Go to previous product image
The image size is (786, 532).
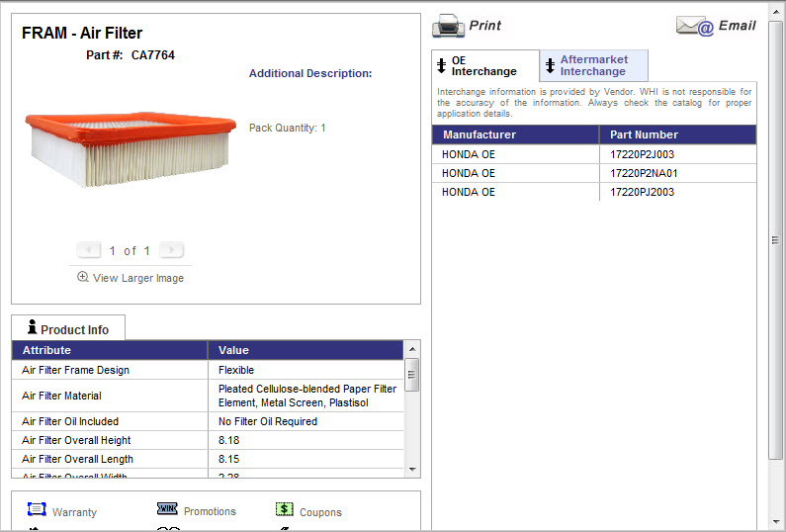(89, 250)
